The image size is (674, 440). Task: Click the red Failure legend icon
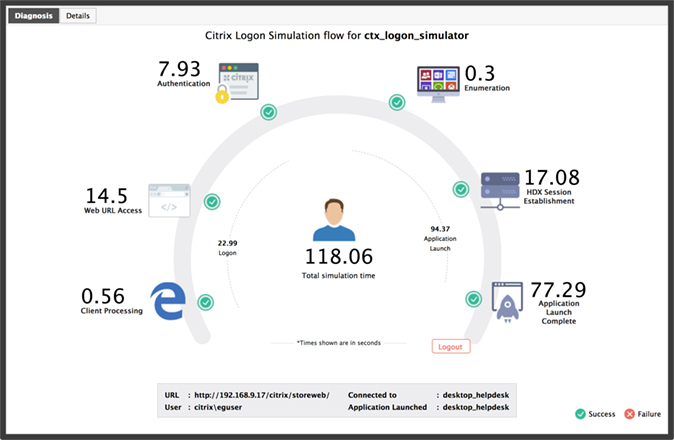629,414
